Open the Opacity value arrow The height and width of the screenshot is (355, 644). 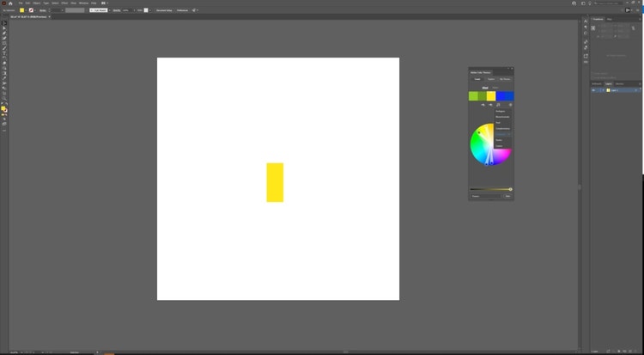[x=134, y=10]
